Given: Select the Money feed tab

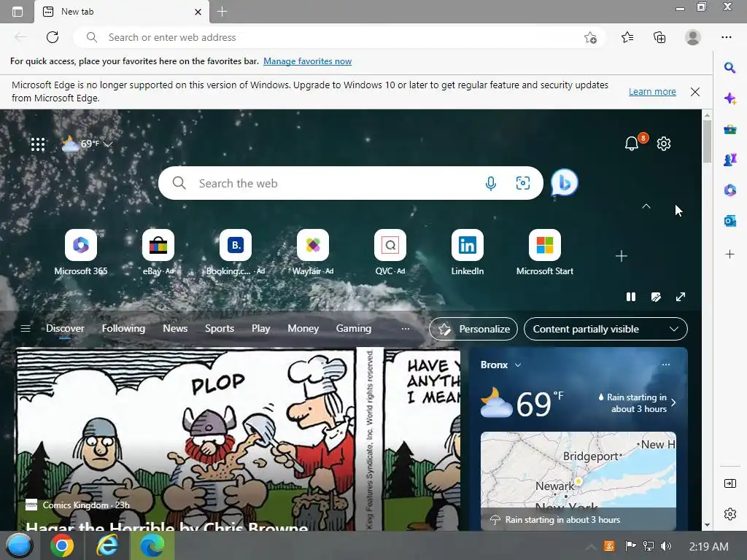Looking at the screenshot, I should click(303, 329).
